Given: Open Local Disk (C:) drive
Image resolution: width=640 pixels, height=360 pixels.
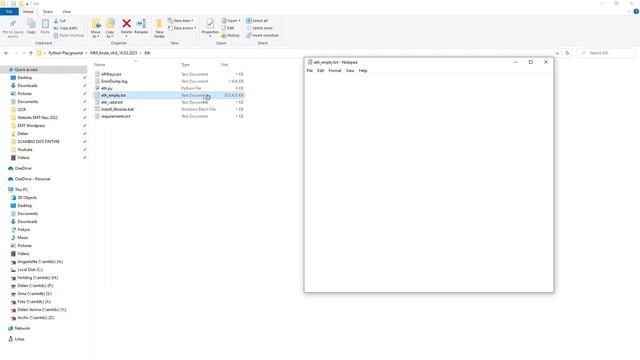Looking at the screenshot, I should (x=30, y=269).
